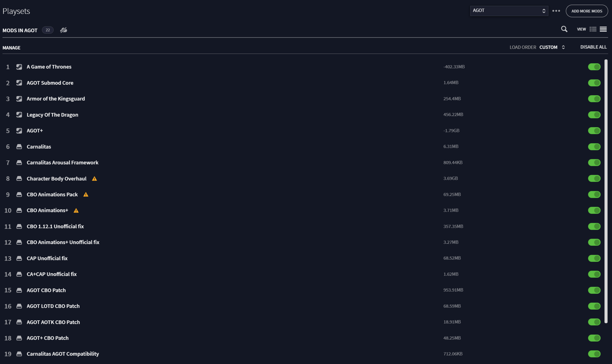This screenshot has height=364, width=612.
Task: Click the drive icon beside CBO Animations+
Action: pos(19,210)
